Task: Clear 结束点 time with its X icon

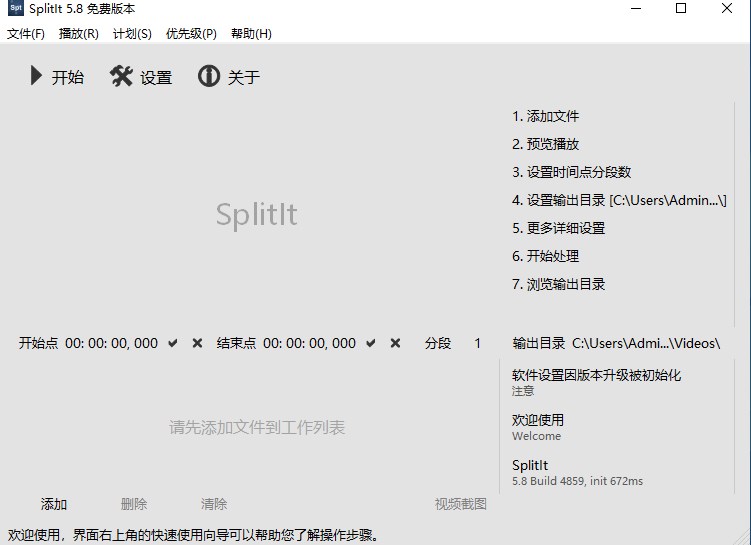Action: pos(395,343)
